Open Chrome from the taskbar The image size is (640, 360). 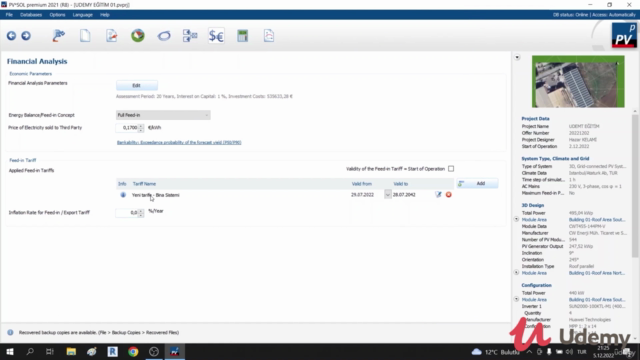(133, 351)
